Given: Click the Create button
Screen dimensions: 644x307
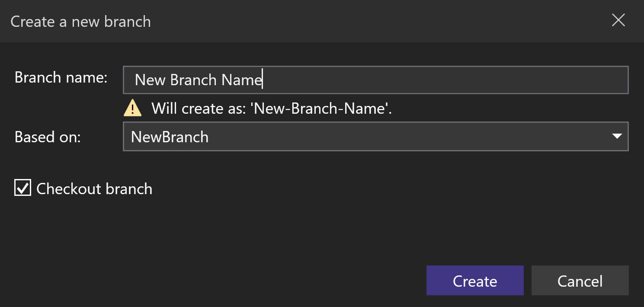Looking at the screenshot, I should tap(475, 281).
